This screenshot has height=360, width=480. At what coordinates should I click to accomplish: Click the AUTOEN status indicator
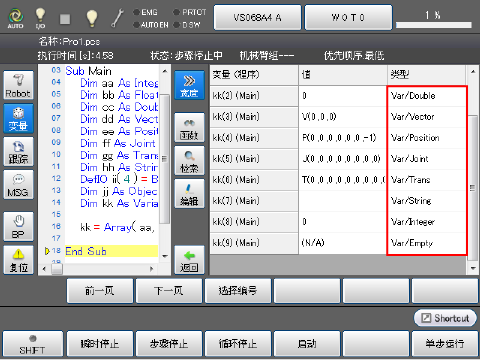[150, 25]
